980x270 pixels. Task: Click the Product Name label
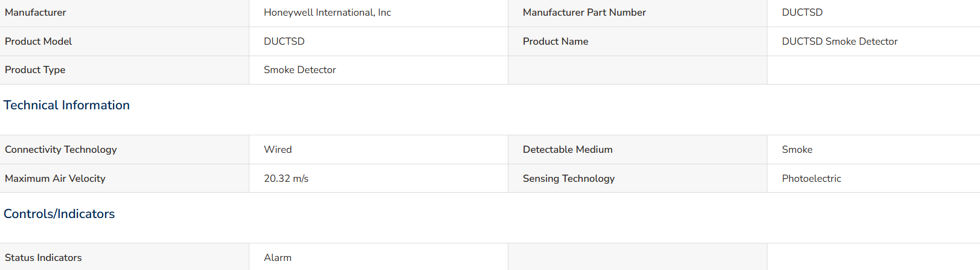click(x=555, y=42)
